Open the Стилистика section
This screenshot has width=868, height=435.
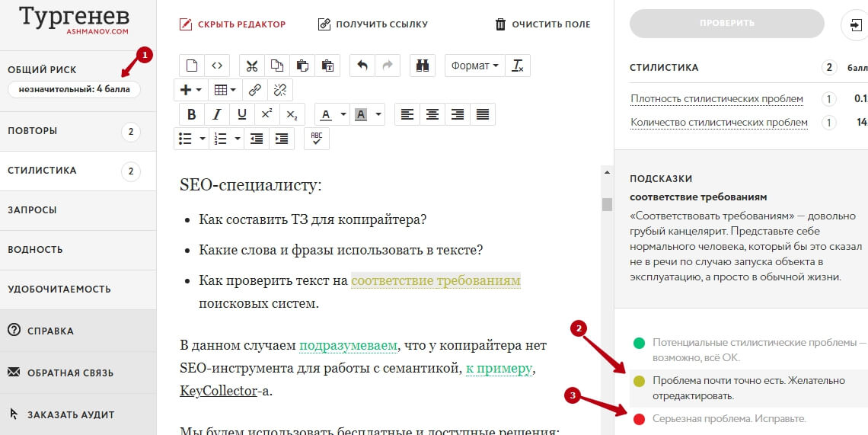tap(78, 171)
